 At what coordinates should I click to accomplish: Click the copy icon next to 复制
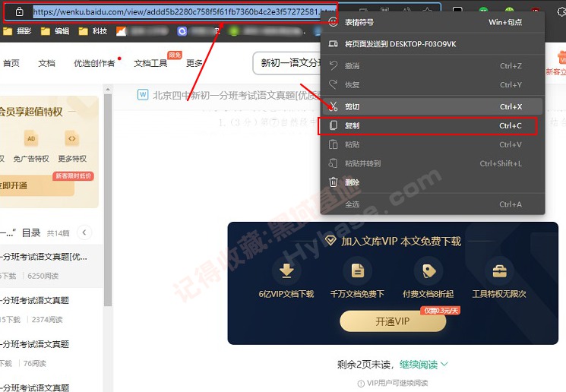(x=334, y=125)
